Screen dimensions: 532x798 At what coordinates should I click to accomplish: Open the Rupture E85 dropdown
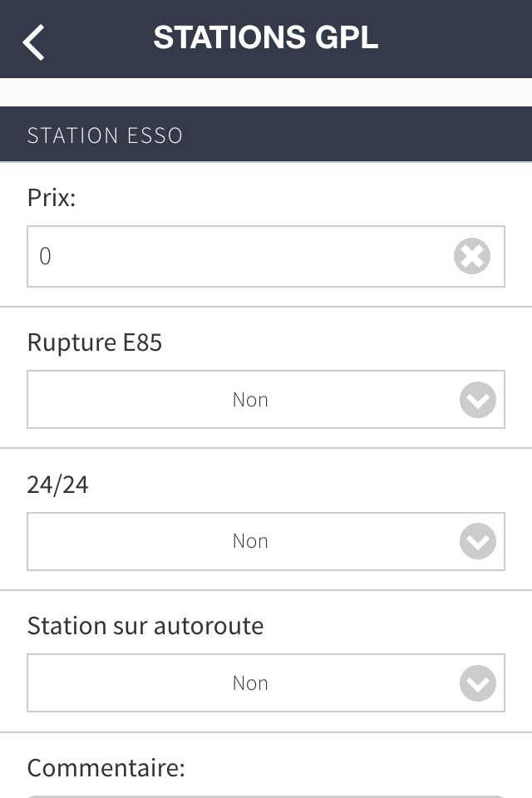tap(266, 400)
